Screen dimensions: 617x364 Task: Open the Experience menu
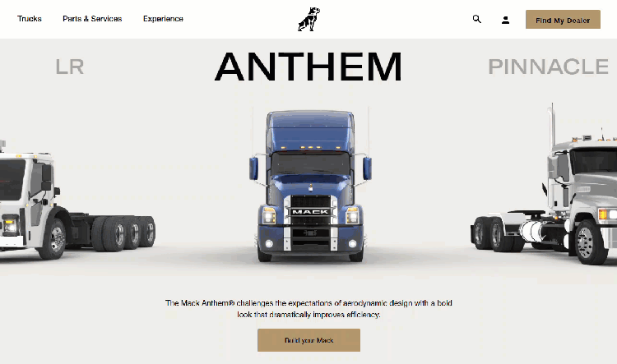163,19
